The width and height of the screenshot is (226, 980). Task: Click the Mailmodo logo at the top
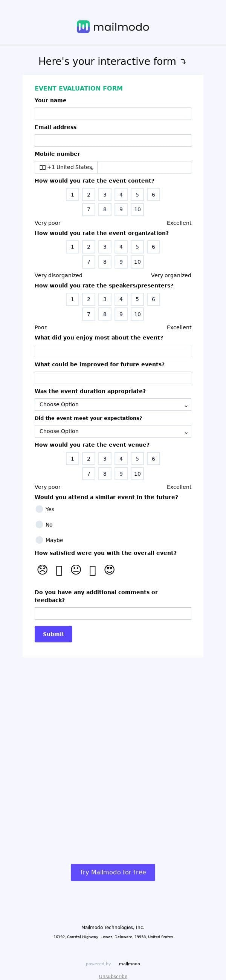click(x=113, y=27)
